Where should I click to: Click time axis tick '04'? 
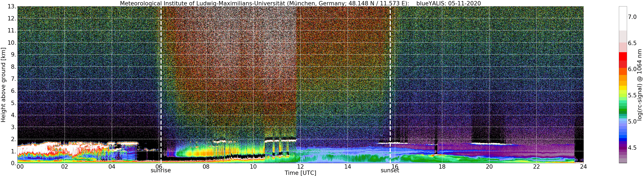[x=112, y=167]
